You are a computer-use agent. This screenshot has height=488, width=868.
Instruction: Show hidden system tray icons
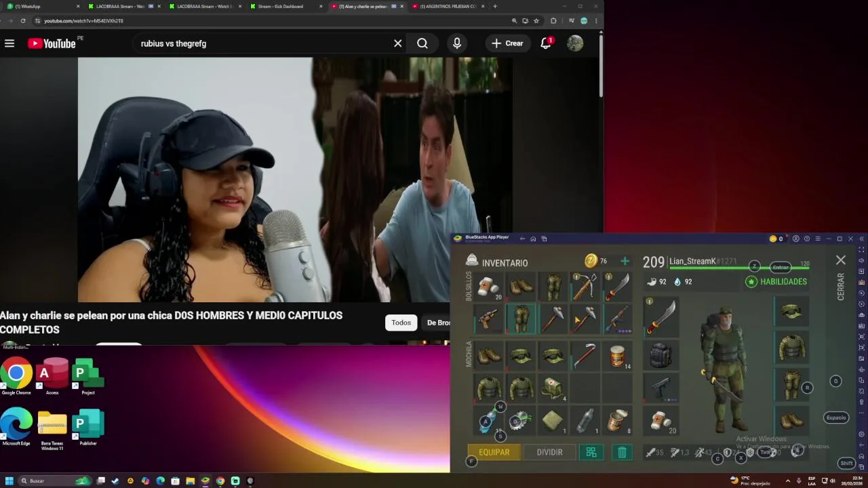(788, 481)
